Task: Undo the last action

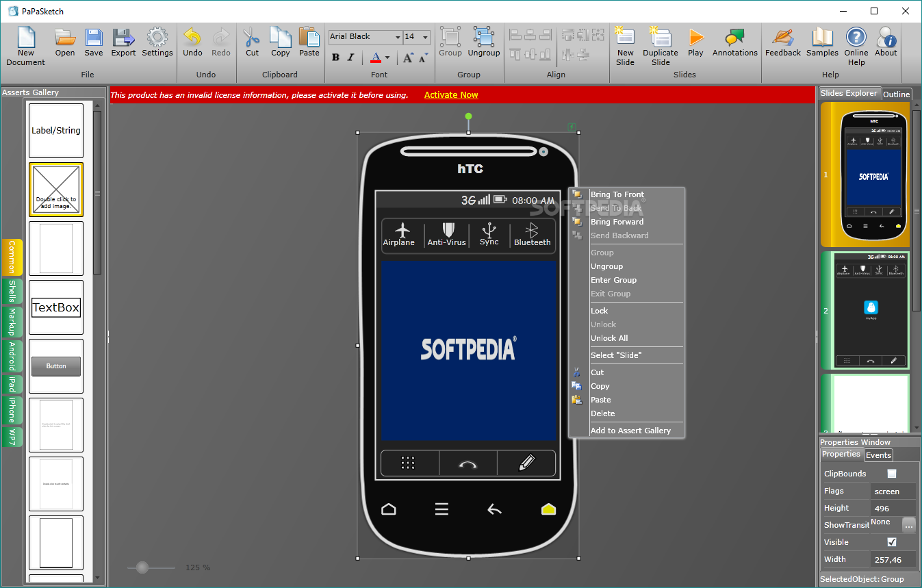Action: pos(192,37)
